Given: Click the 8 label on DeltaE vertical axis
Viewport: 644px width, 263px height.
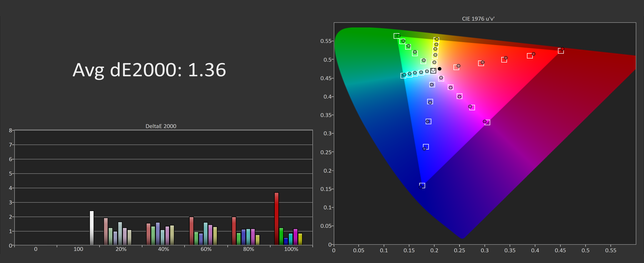Looking at the screenshot, I should (x=11, y=130).
